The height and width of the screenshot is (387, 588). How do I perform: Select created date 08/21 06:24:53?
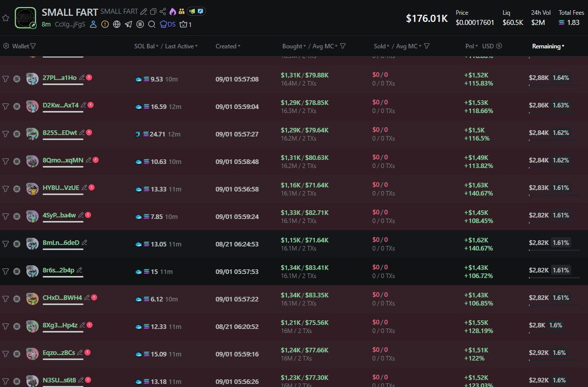(x=237, y=244)
